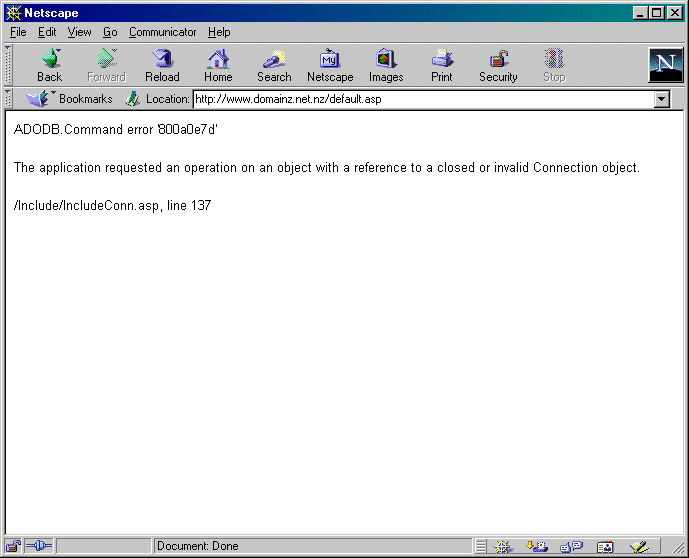The height and width of the screenshot is (558, 689).
Task: Toggle the online/offline connection icon in status bar
Action: tap(38, 546)
